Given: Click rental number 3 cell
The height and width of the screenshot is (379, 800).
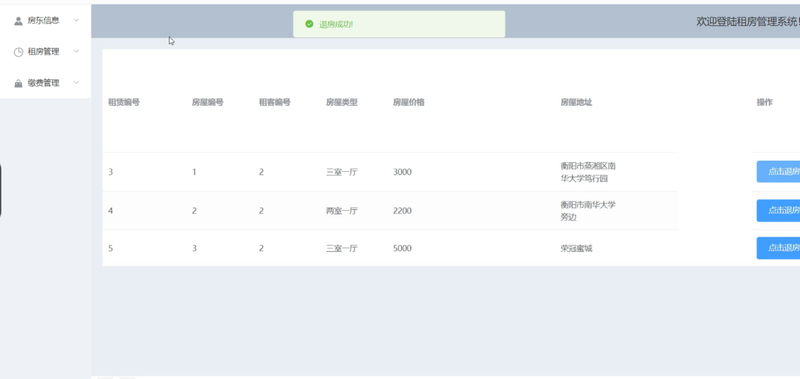Looking at the screenshot, I should (111, 172).
